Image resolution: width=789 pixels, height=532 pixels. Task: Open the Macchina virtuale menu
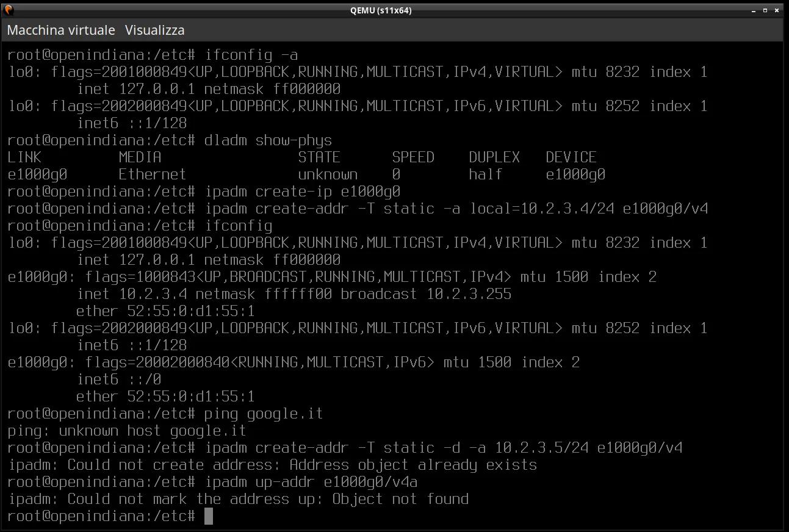[x=61, y=30]
